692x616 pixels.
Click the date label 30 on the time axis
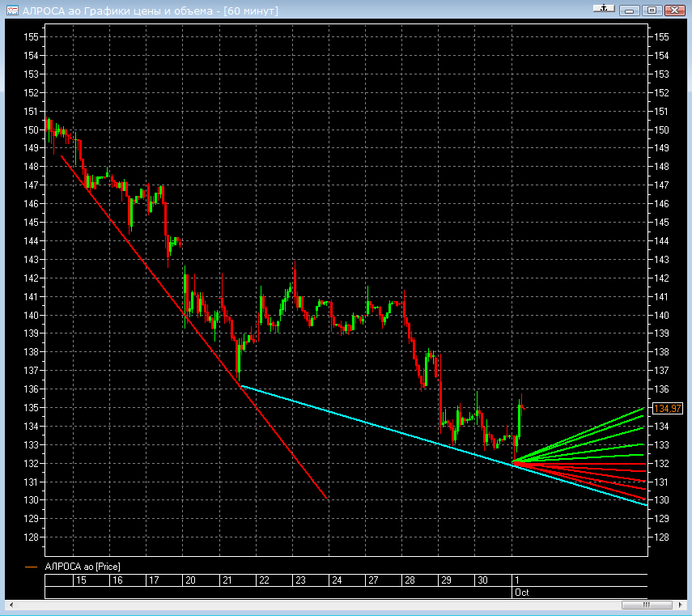[x=483, y=580]
